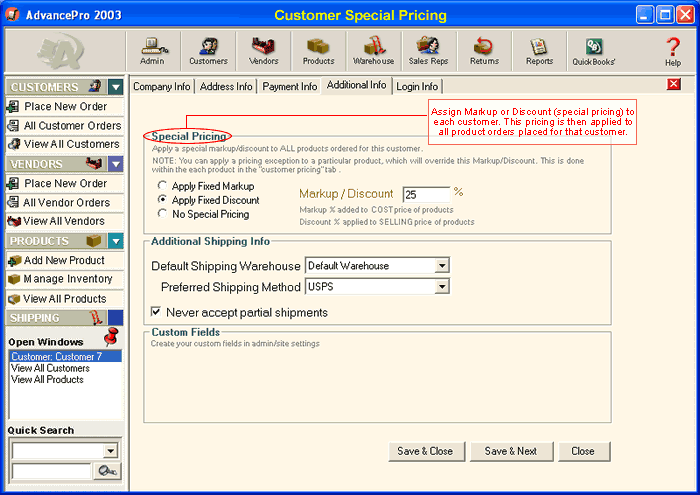Open the Quick Search category dropdown

(x=111, y=451)
